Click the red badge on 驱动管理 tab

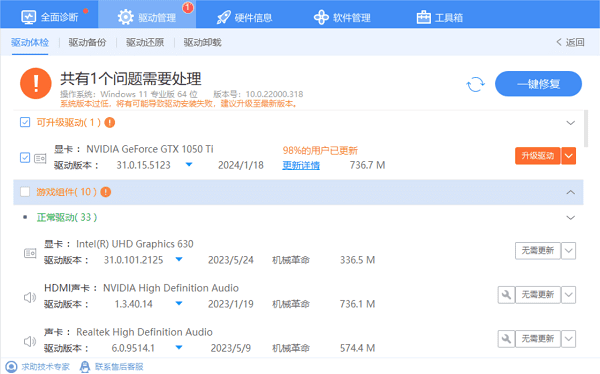(188, 7)
